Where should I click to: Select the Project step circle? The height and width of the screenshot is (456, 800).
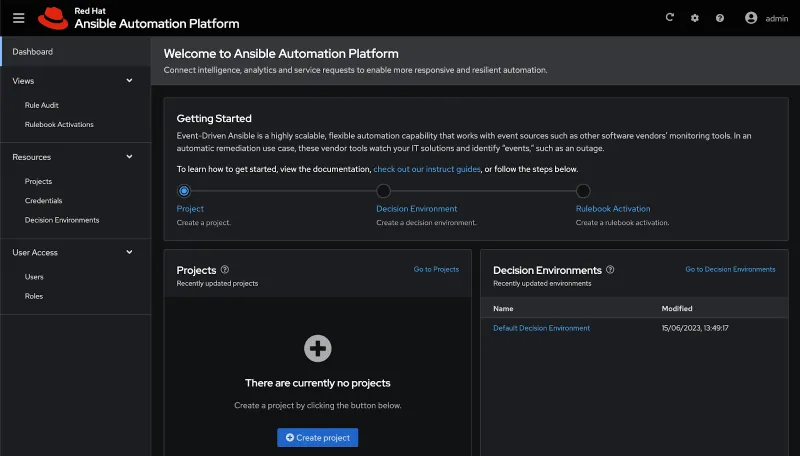tap(183, 191)
